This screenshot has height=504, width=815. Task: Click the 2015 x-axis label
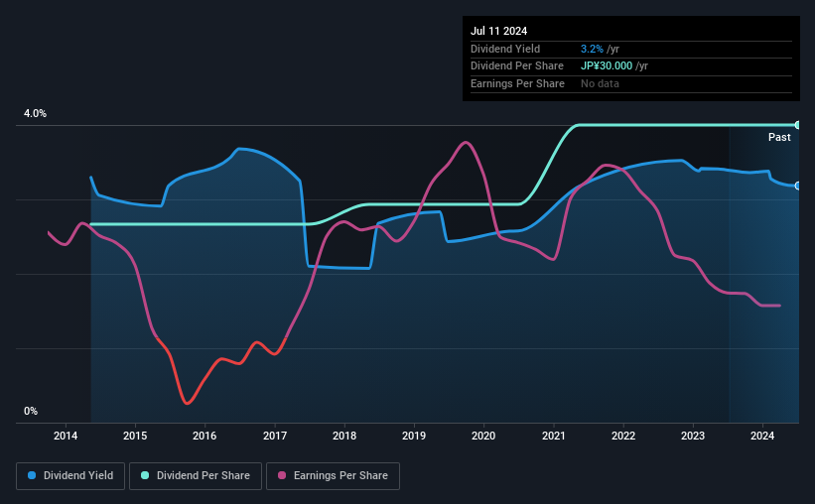click(135, 436)
